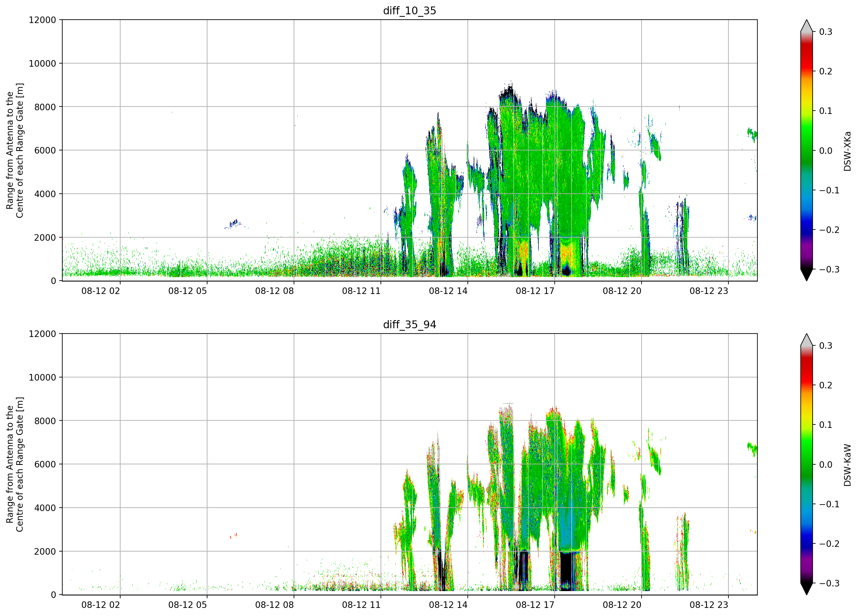
Task: Select the "08-12 05" tick under diff_10_35
Action: 188,291
